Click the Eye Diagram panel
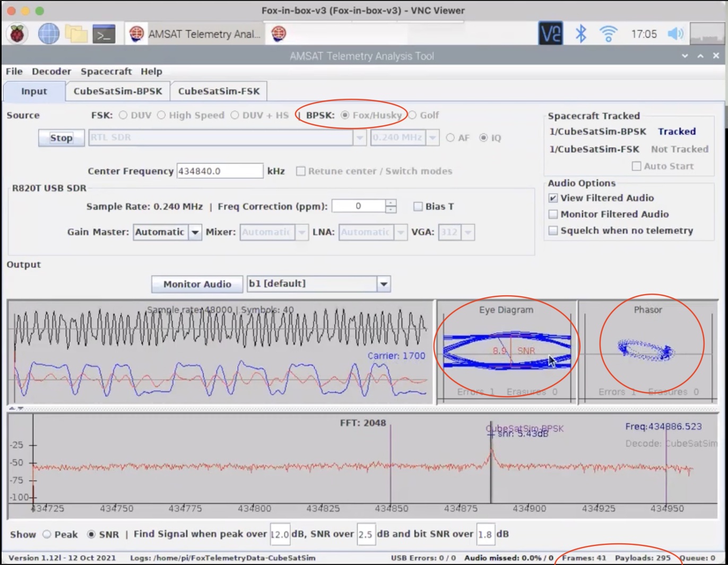Image resolution: width=728 pixels, height=565 pixels. pyautogui.click(x=506, y=352)
